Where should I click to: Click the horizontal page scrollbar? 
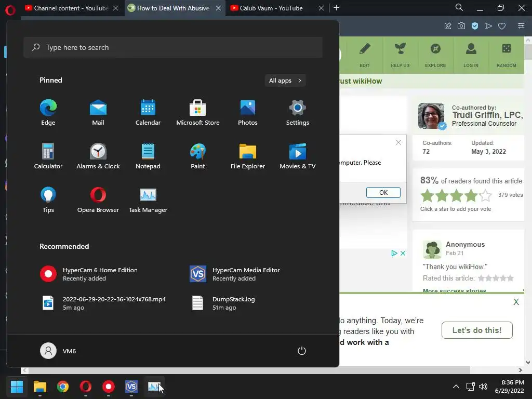coord(249,370)
